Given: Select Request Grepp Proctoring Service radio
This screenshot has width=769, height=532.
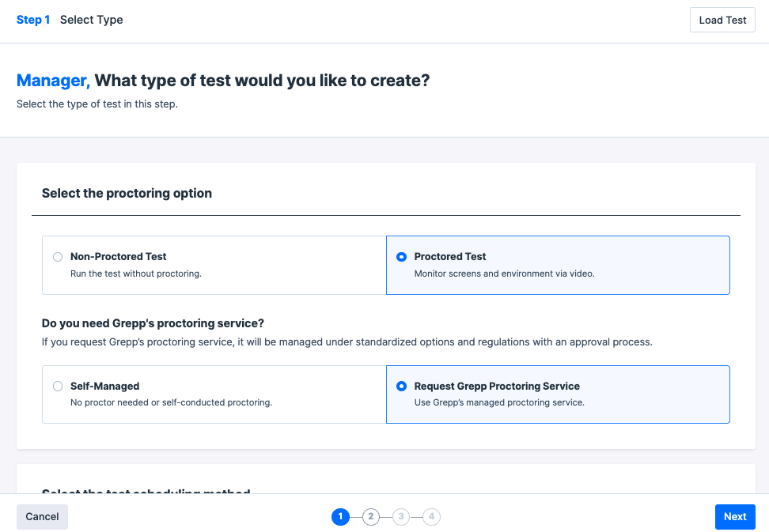Looking at the screenshot, I should 402,387.
